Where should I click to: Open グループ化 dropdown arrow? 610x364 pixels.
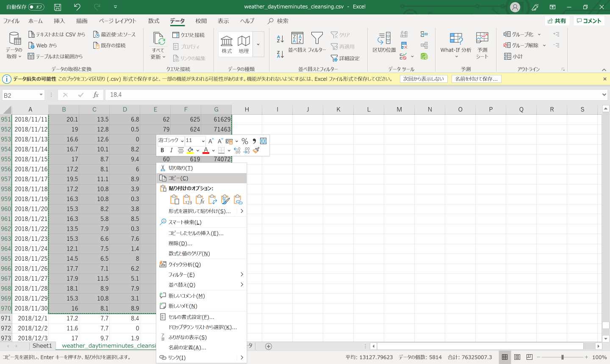point(539,34)
